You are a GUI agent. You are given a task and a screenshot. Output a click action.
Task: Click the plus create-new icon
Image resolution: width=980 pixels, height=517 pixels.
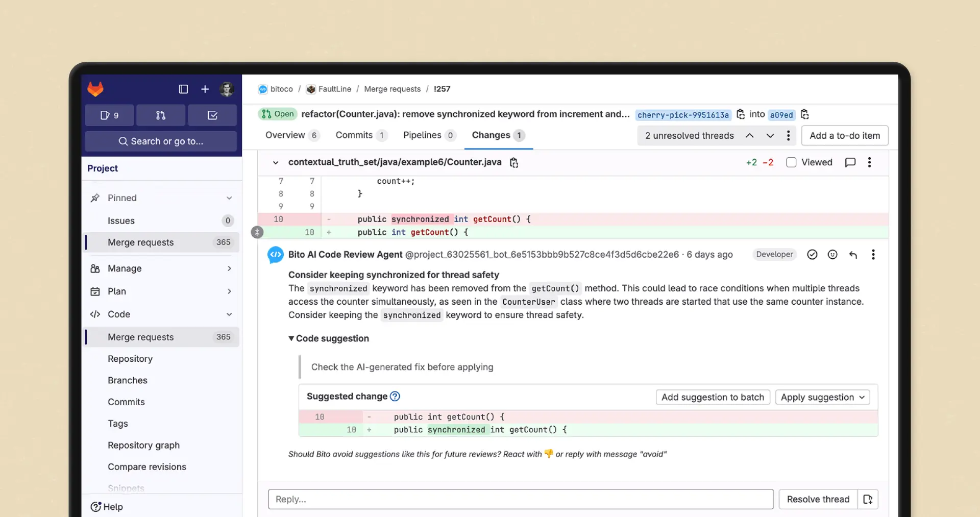[x=205, y=89]
